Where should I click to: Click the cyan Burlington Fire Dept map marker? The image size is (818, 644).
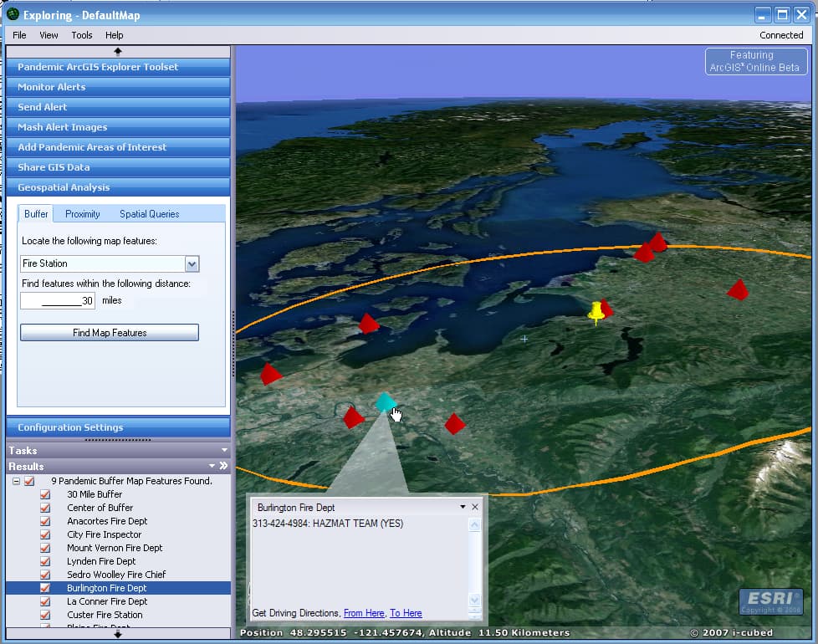coord(386,405)
